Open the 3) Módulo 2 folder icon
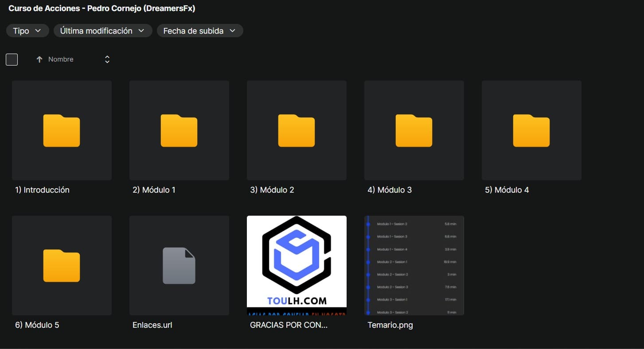Screen dimensions: 644x349 coord(297,131)
